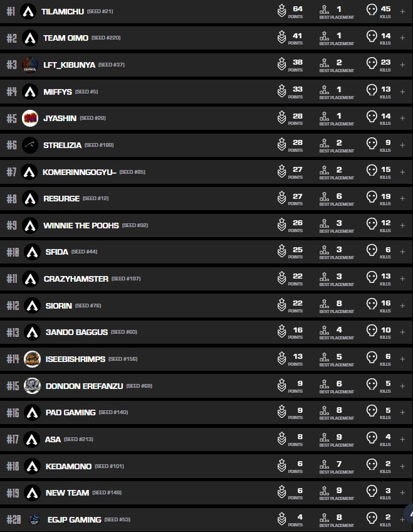Click STRELIZIA team logo icon
Screen dimensions: 413x532
[x=29, y=145]
